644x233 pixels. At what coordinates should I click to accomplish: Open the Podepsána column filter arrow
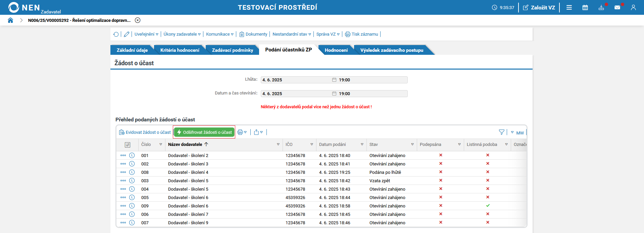[x=459, y=145]
